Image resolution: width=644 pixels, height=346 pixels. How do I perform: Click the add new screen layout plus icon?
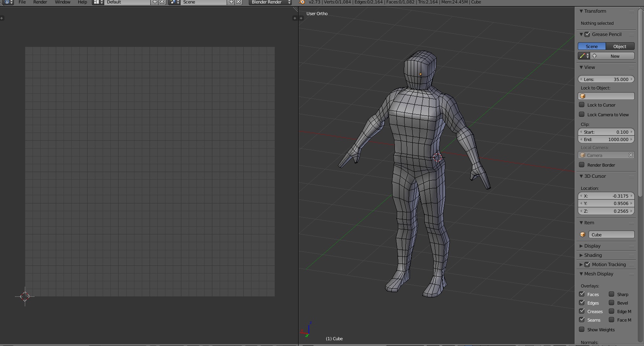pyautogui.click(x=155, y=2)
